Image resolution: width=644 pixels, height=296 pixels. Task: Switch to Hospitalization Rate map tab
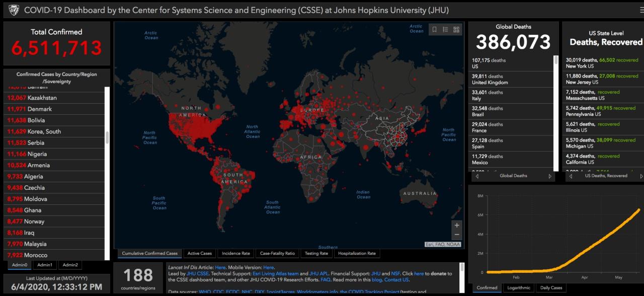click(357, 253)
